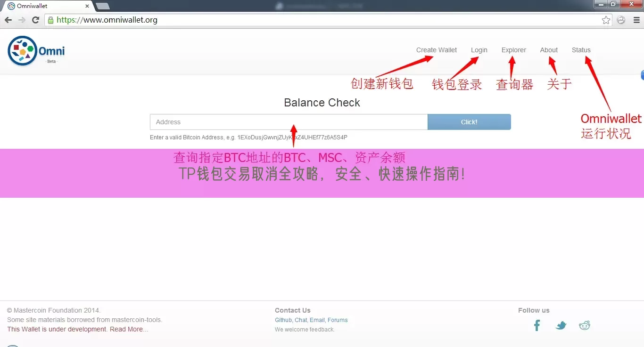
Task: Open the Github link
Action: [283, 320]
